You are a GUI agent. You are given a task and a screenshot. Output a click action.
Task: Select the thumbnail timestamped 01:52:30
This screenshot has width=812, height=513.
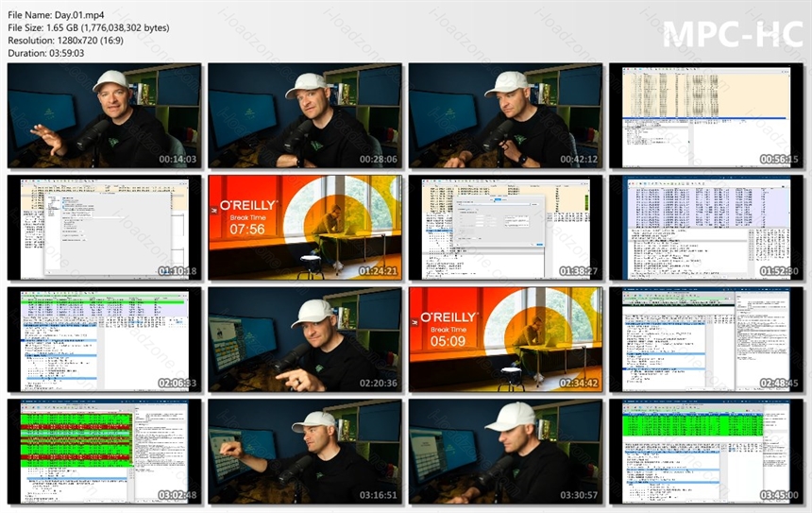706,228
